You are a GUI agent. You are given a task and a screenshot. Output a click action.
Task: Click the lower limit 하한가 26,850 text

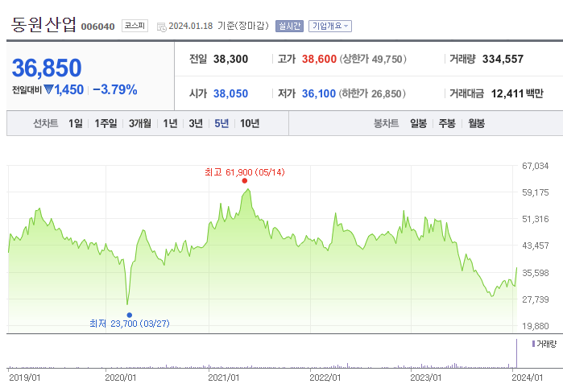372,93
